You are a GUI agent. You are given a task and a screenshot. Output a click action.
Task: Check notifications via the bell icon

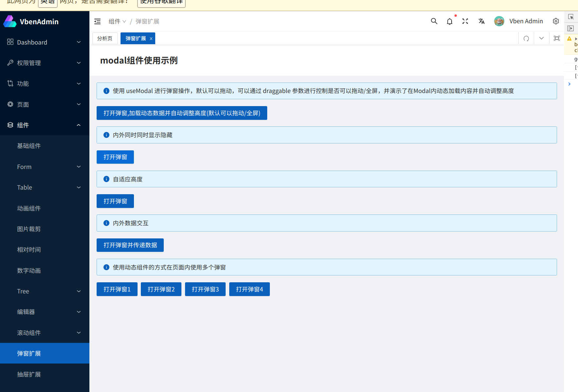450,21
